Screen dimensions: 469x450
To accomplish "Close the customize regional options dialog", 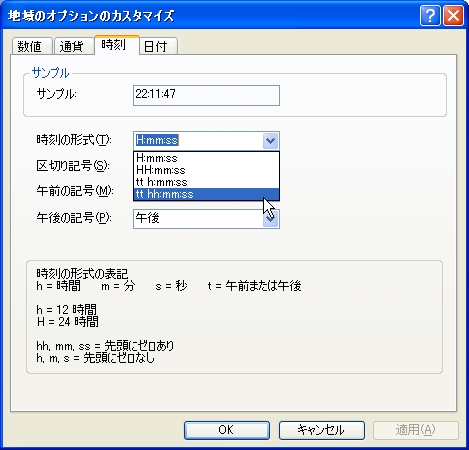I will pos(453,15).
